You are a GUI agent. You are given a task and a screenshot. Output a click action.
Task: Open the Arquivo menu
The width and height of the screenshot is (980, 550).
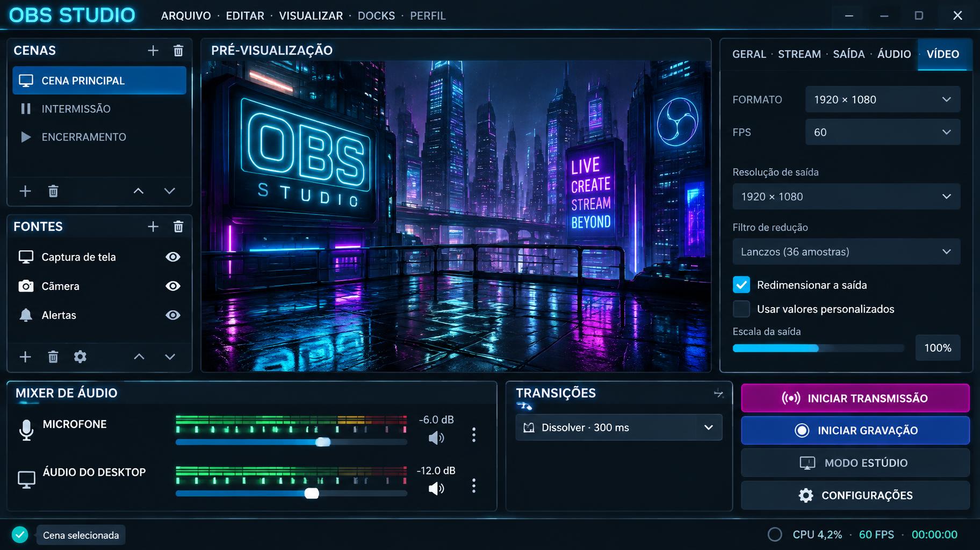click(x=186, y=16)
